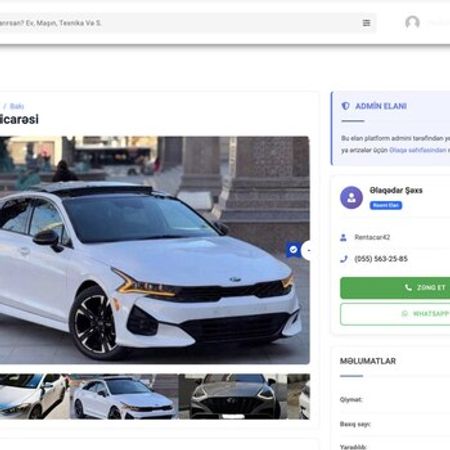The image size is (450, 450).
Task: Open the search filter options icon
Action: pos(366,23)
